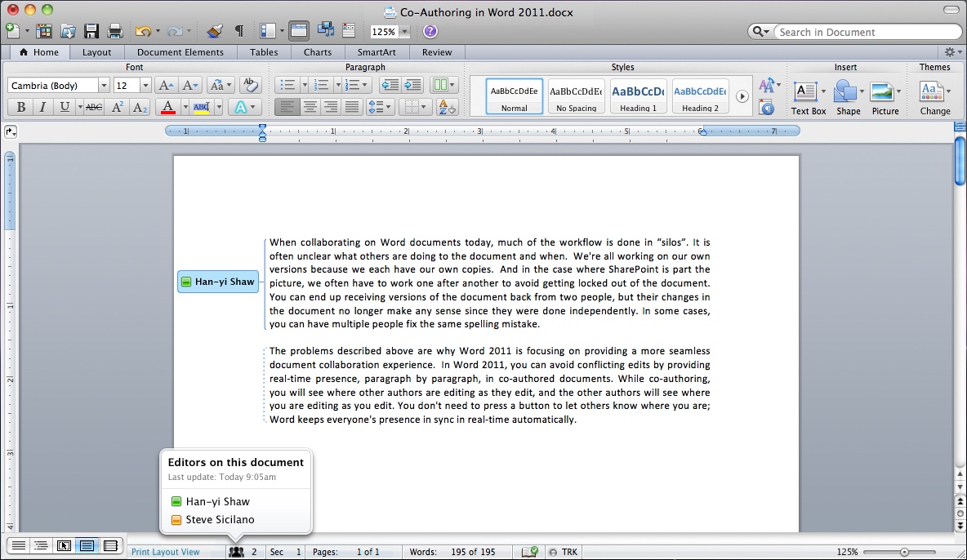
Task: Open the Change Case dropdown
Action: pos(221,85)
